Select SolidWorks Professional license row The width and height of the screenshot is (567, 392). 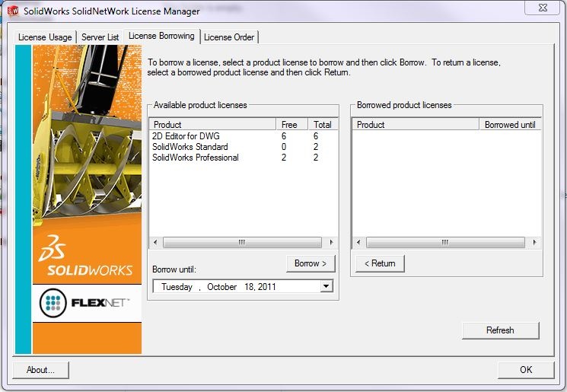pyautogui.click(x=244, y=158)
